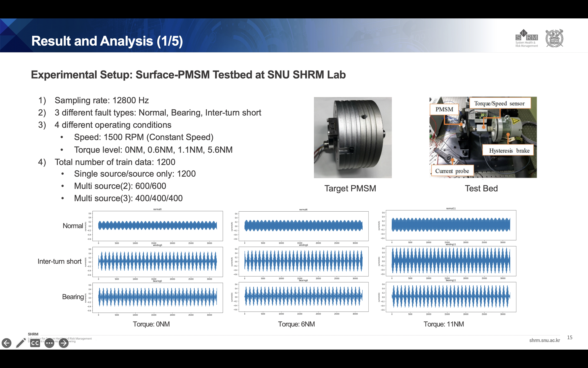This screenshot has width=588, height=368.
Task: Click the Target PMSM caption
Action: pyautogui.click(x=350, y=188)
